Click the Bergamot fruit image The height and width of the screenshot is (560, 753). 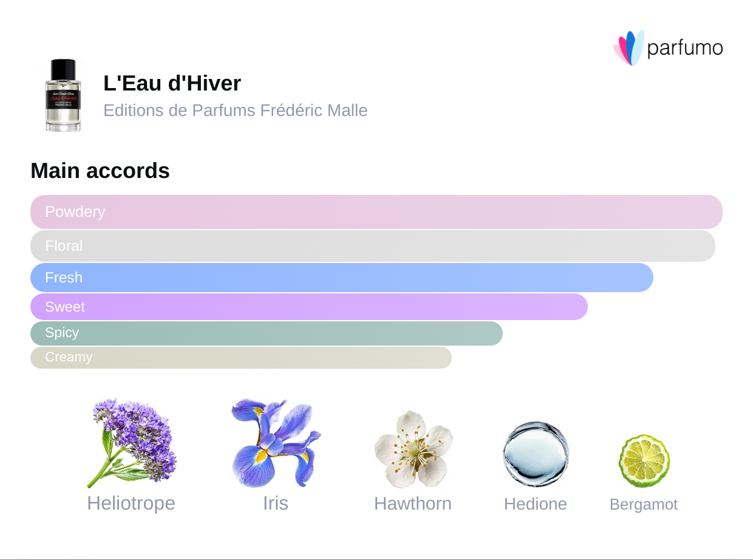pos(644,460)
